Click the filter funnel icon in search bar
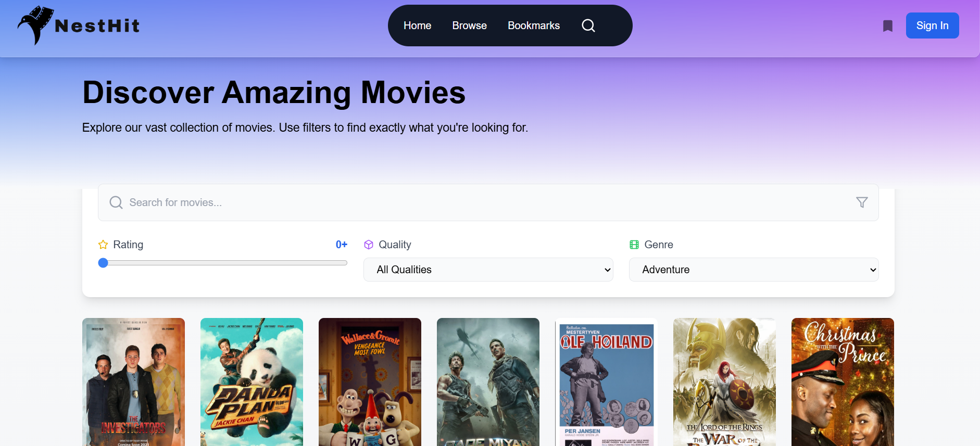The height and width of the screenshot is (446, 980). tap(862, 202)
